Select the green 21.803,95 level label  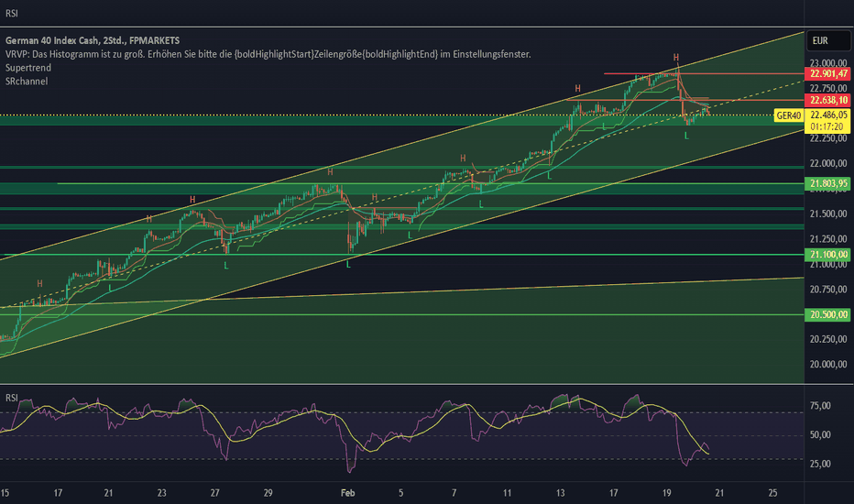(827, 183)
